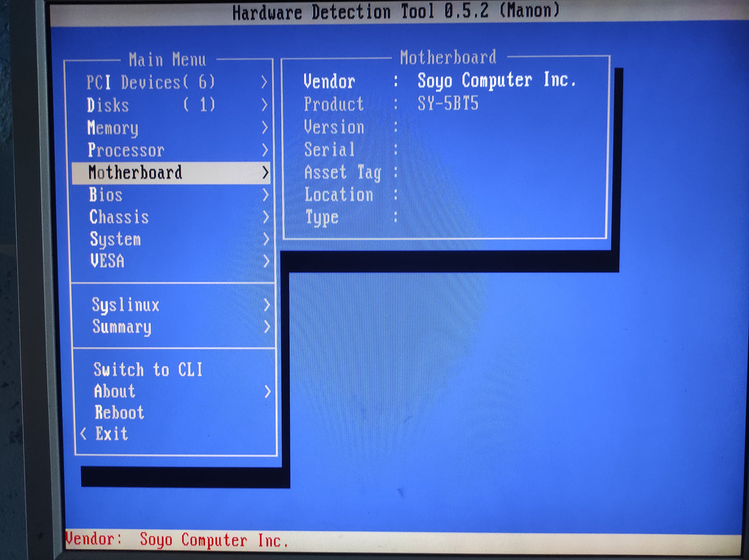This screenshot has height=560, width=749.
Task: Open the About entry
Action: (115, 391)
